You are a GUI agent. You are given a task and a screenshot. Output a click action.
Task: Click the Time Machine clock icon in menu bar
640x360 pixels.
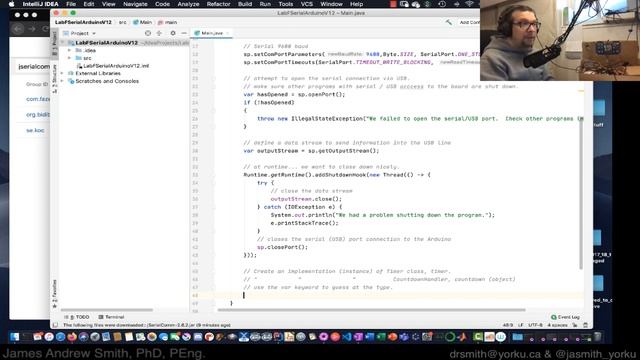pyautogui.click(x=442, y=4)
